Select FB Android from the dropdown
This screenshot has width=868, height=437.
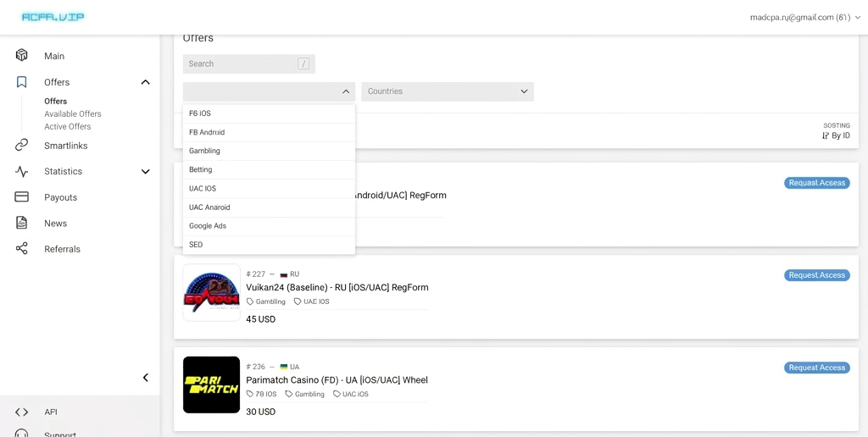269,132
